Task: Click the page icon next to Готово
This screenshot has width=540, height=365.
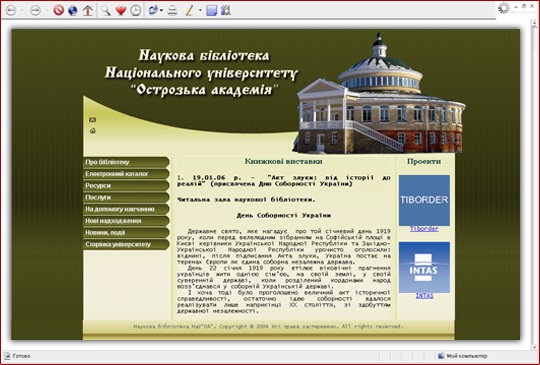Action: coord(7,356)
